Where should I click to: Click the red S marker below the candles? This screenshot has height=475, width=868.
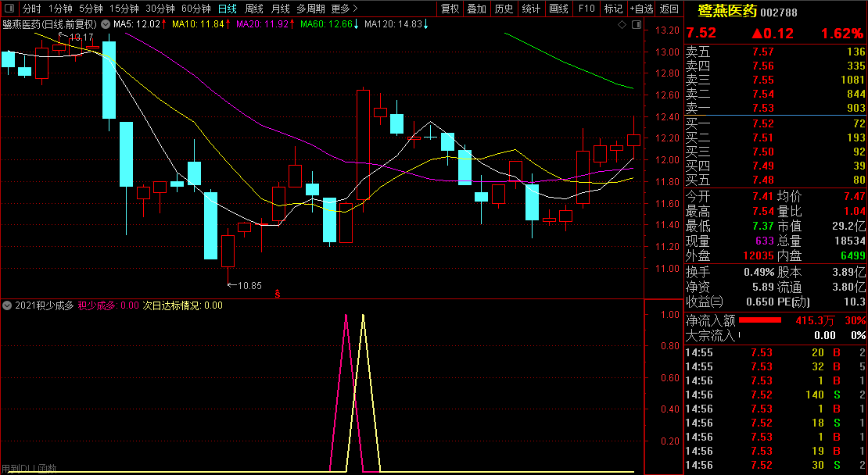(x=277, y=294)
